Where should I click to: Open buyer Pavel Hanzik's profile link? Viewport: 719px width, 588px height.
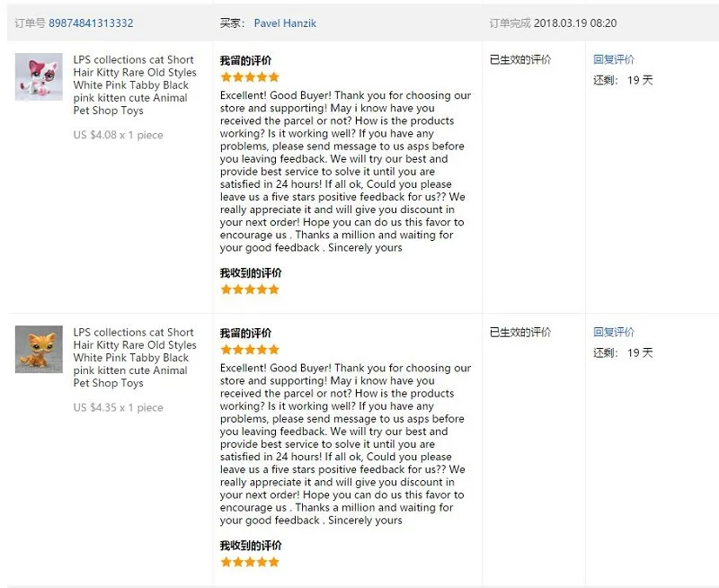pyautogui.click(x=285, y=23)
